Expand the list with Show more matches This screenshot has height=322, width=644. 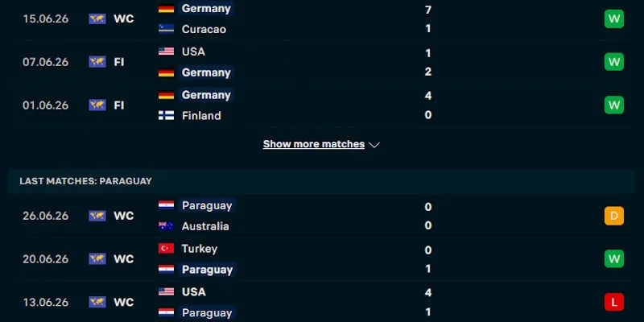314,144
